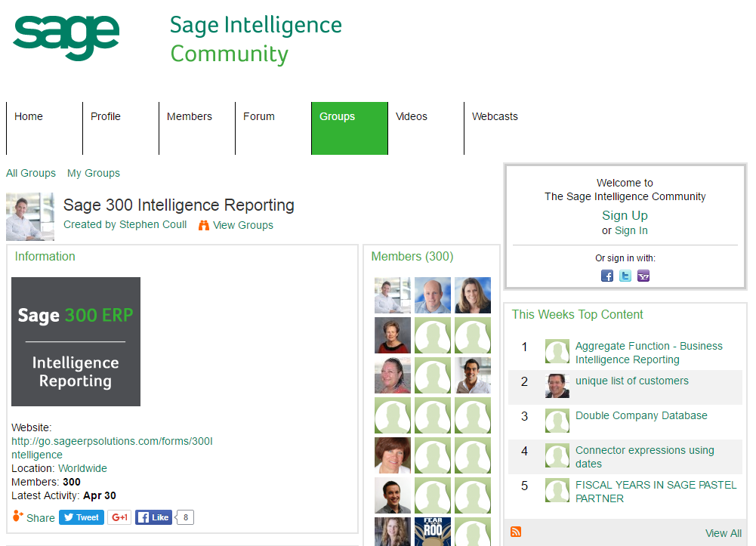Open Aggregate Function - Business Intelligence Reporting
Image resolution: width=756 pixels, height=546 pixels.
point(649,353)
